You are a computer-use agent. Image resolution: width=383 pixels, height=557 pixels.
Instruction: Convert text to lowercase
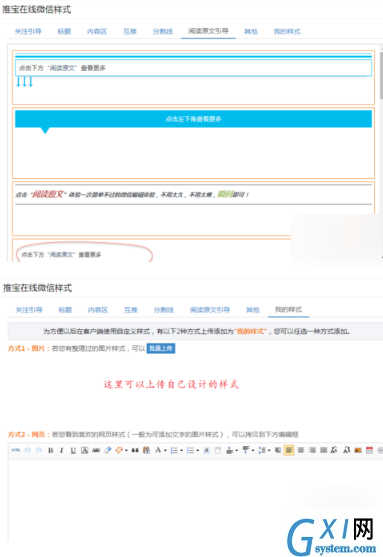(x=346, y=450)
